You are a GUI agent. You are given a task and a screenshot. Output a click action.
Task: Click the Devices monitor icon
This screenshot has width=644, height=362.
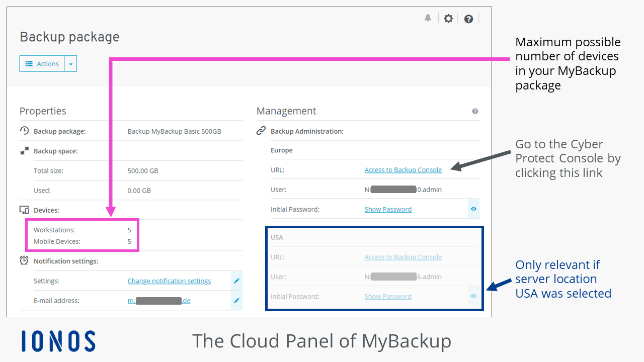(24, 210)
